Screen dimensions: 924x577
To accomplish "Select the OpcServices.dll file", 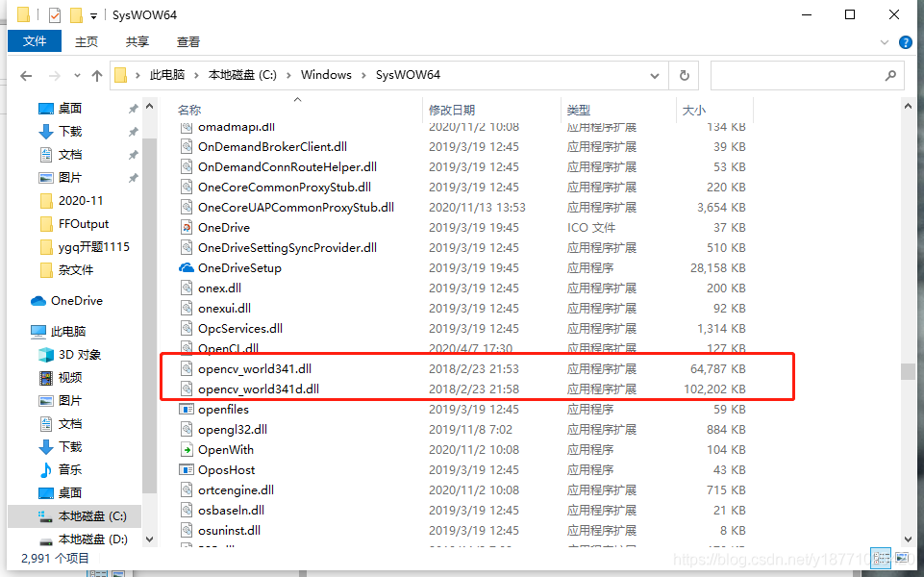I will point(239,328).
